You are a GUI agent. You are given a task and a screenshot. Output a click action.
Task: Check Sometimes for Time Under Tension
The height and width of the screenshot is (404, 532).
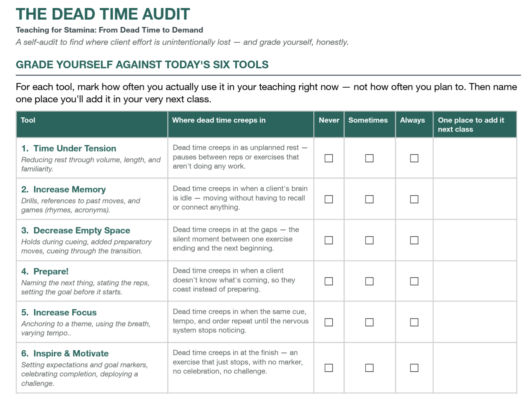[369, 158]
